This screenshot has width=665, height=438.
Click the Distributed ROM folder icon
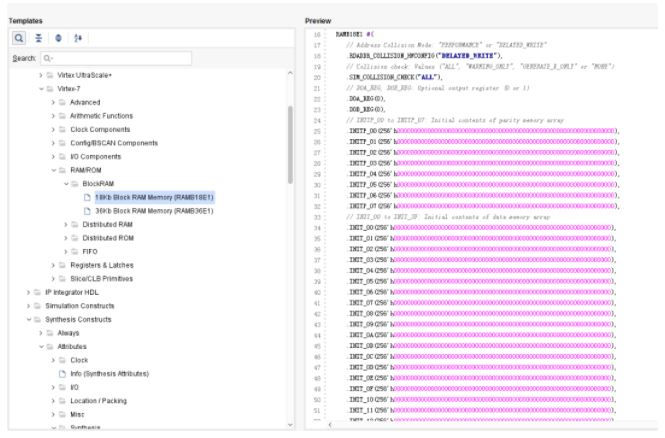[75, 238]
